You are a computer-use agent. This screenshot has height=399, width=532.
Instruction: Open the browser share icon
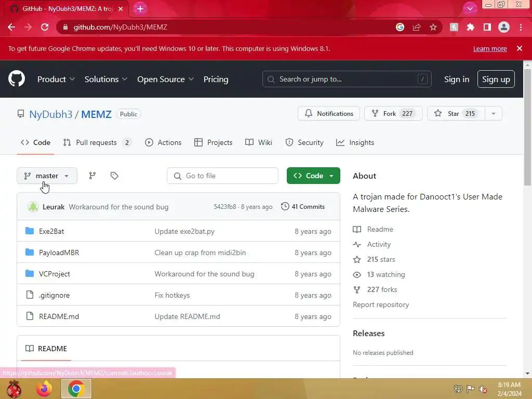point(417,27)
